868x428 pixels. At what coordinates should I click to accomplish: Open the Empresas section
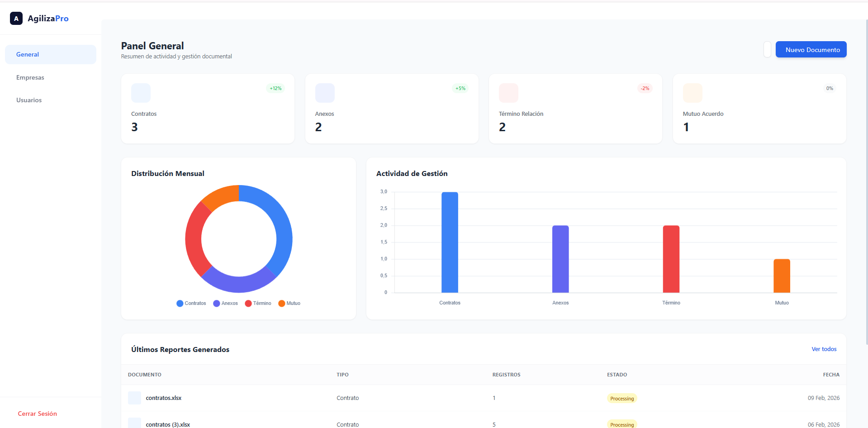(30, 77)
